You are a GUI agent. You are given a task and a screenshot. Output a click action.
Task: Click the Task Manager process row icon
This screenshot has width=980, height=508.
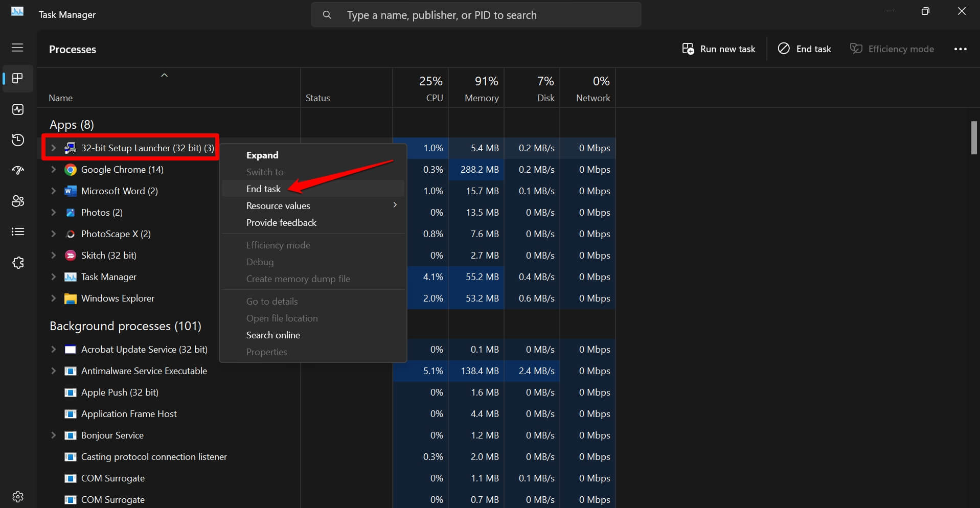click(x=71, y=277)
